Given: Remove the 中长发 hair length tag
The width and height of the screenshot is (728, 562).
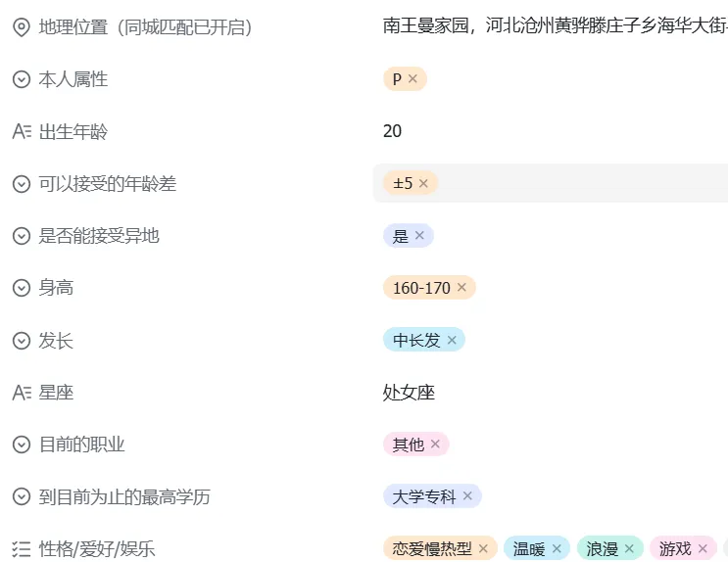Looking at the screenshot, I should 452,340.
